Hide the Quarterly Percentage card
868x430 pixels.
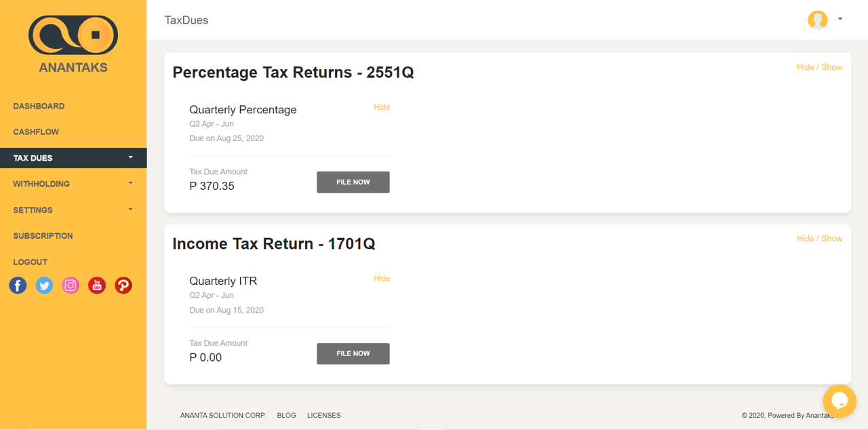point(382,107)
